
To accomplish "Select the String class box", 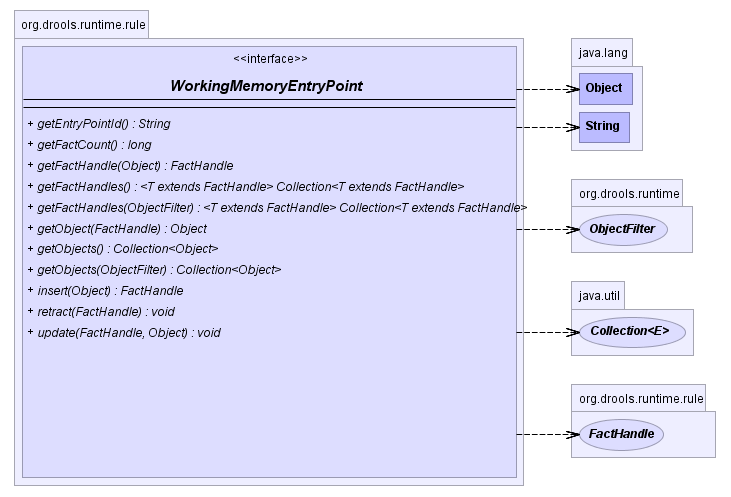I will click(603, 127).
